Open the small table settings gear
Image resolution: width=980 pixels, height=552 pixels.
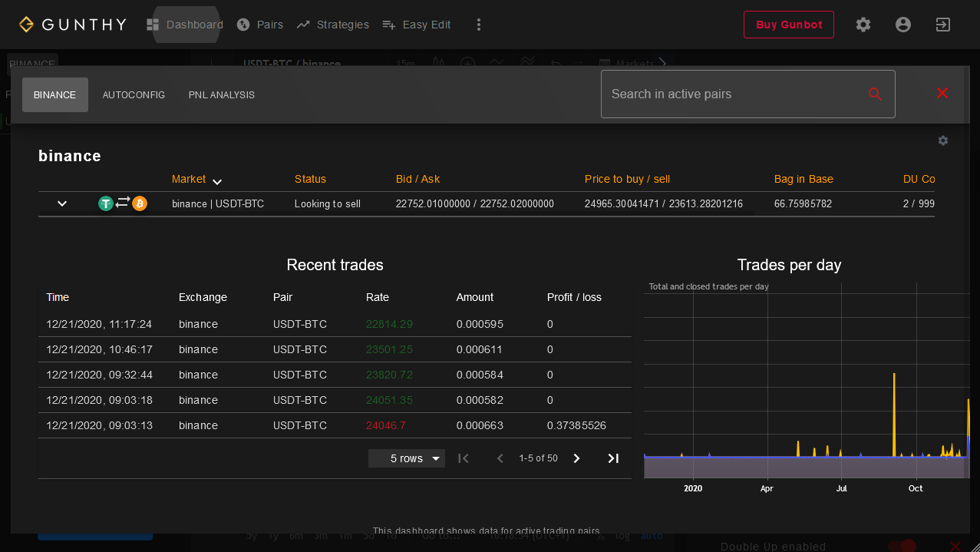[x=943, y=140]
